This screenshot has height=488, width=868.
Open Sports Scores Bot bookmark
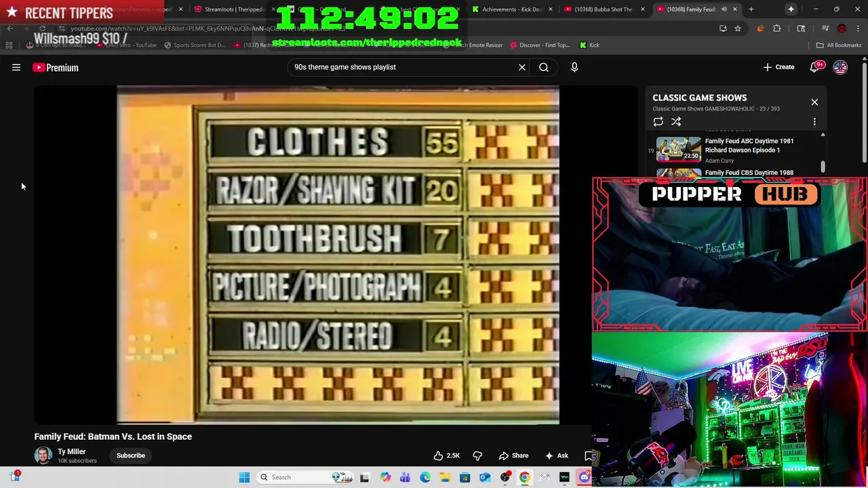194,45
